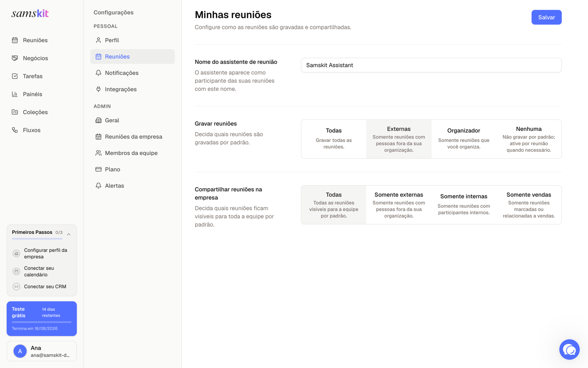This screenshot has height=368, width=588.
Task: Open the support chat bubble
Action: click(570, 350)
